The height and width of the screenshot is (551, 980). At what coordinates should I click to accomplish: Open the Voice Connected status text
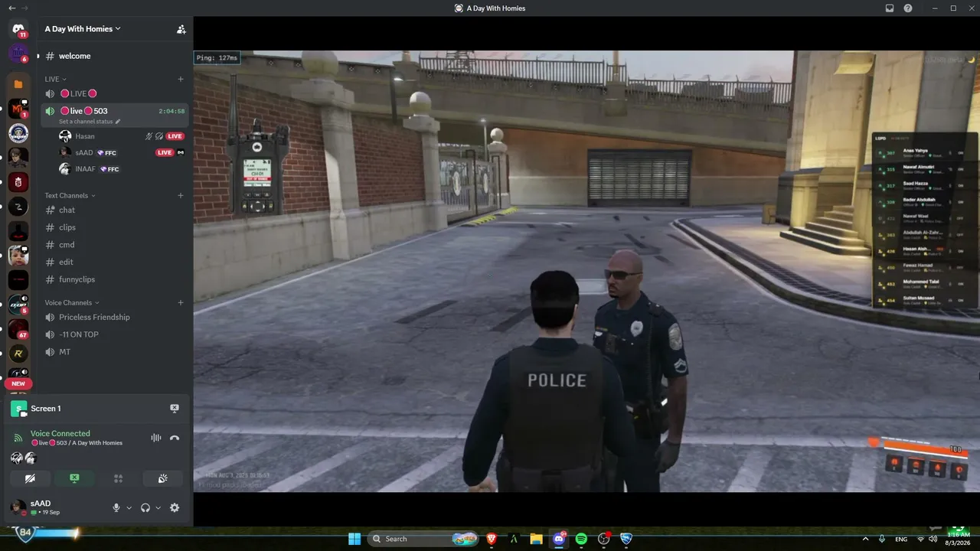60,433
